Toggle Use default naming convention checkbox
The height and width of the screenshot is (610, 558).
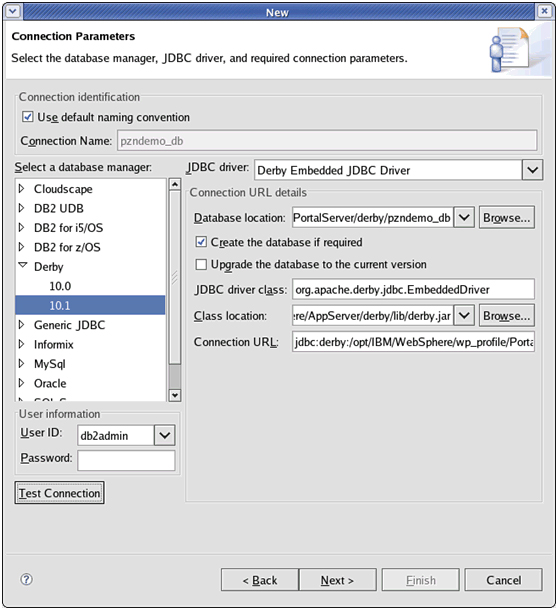[x=27, y=117]
